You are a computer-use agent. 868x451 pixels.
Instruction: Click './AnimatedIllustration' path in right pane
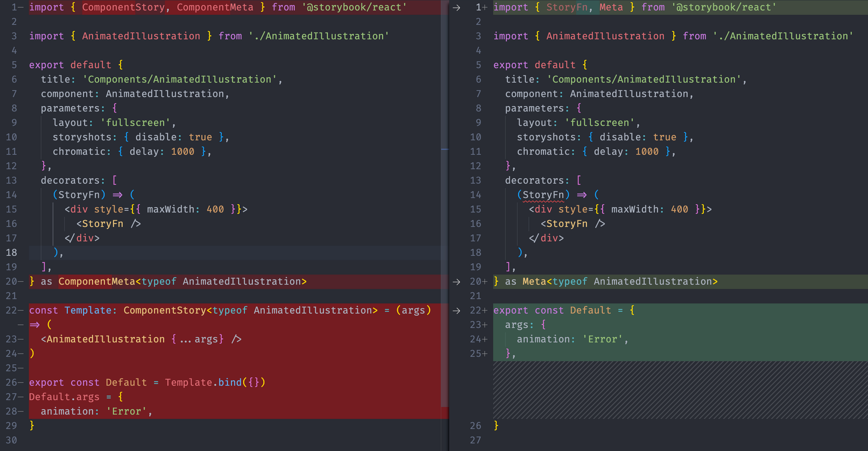point(783,36)
